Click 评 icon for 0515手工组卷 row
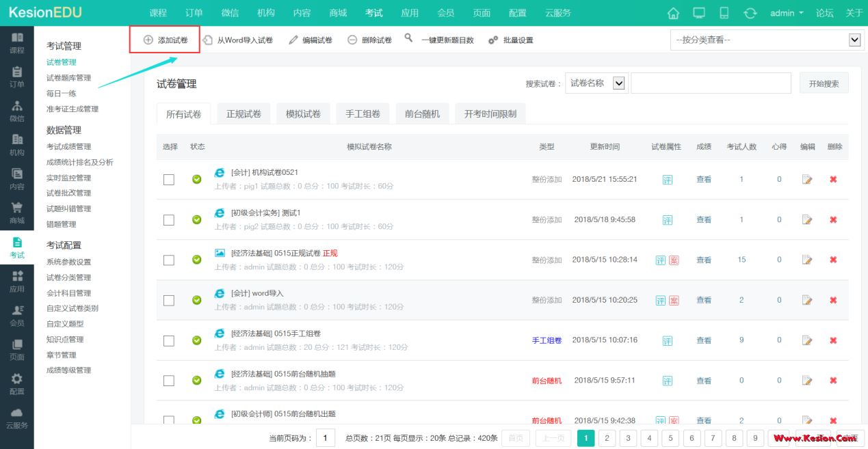This screenshot has height=449, width=868. [x=667, y=340]
